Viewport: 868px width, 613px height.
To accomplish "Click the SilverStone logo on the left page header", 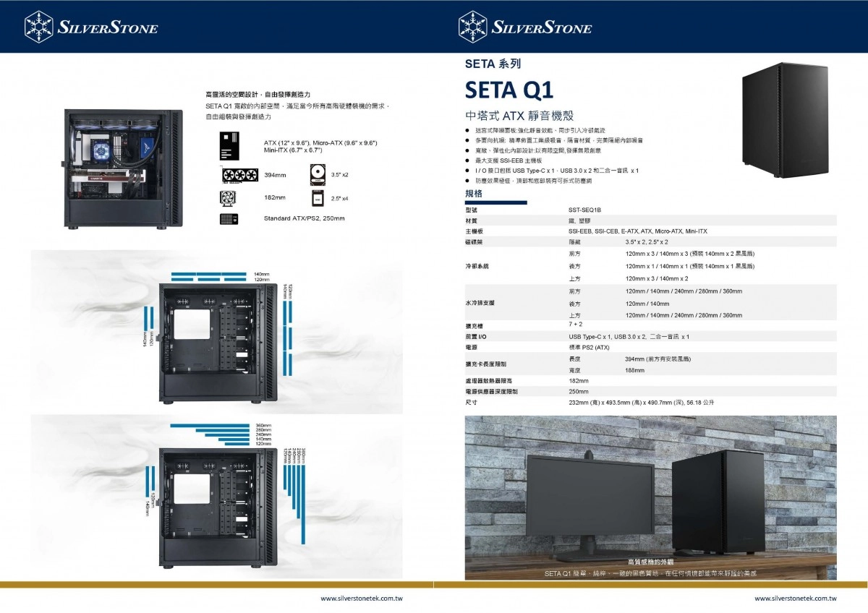I will click(x=90, y=27).
